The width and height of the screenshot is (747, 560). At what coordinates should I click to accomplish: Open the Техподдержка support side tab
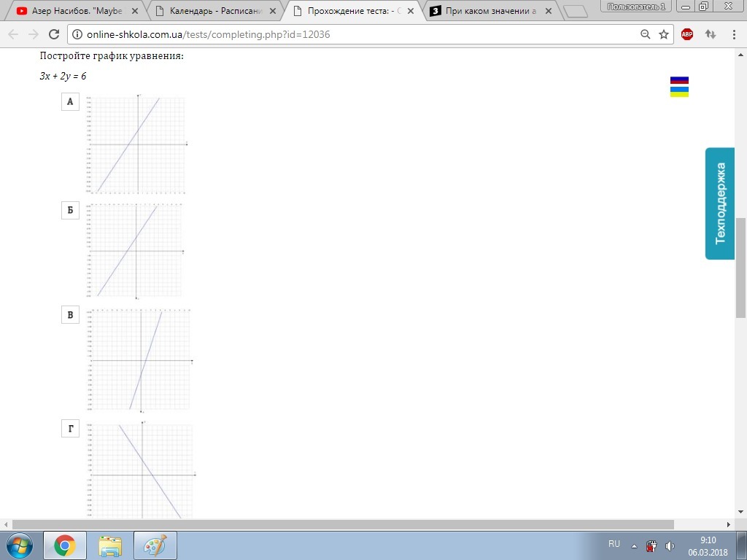[x=720, y=203]
